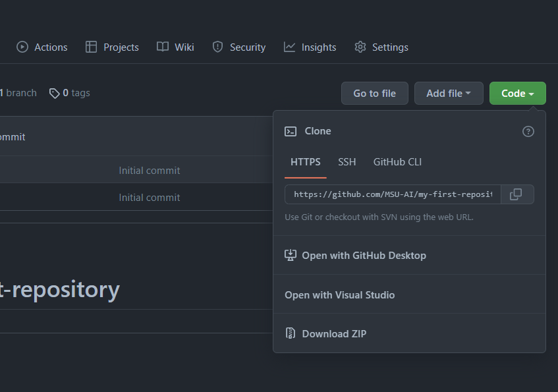Click the Security shield icon

click(x=217, y=47)
